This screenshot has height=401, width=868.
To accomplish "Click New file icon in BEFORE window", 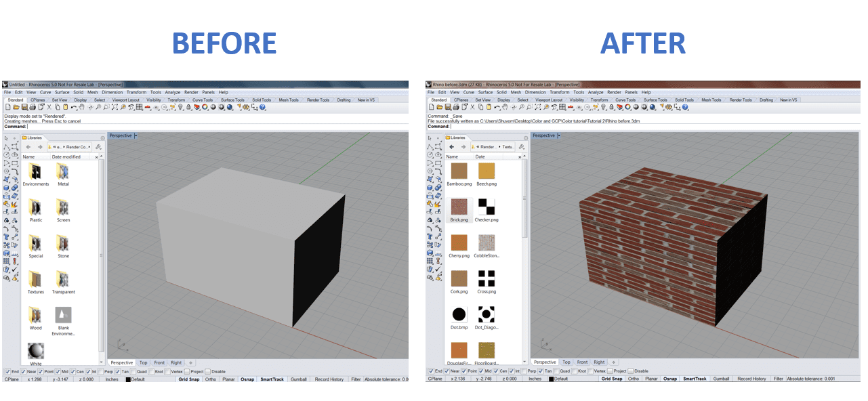I will [7, 107].
